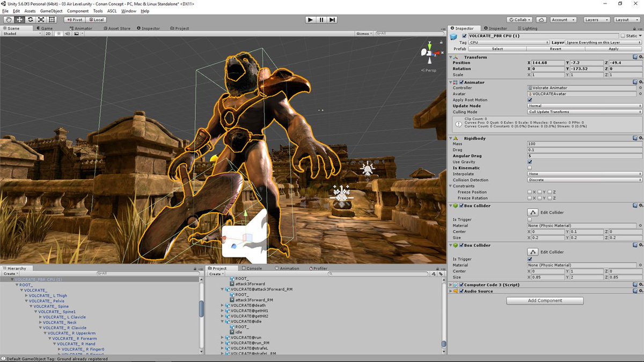
Task: Collapse the Rigidbody component
Action: pos(451,138)
